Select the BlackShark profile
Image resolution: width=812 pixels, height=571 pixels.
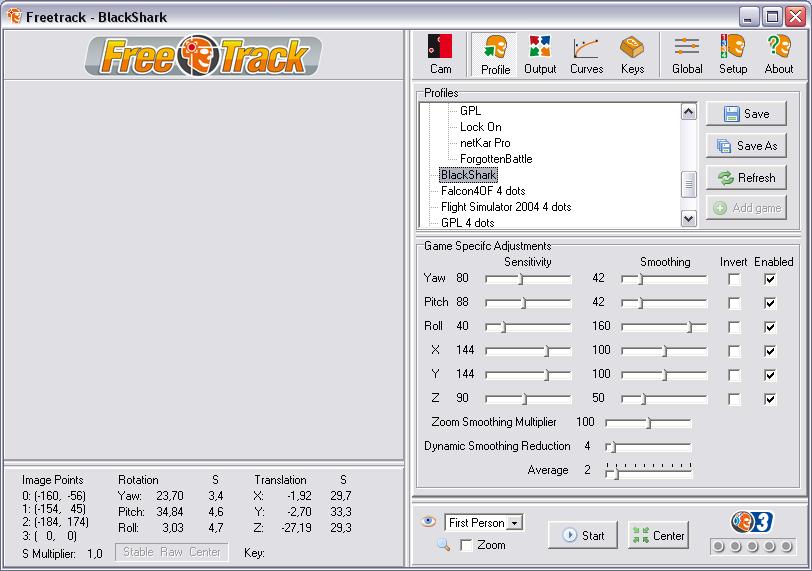[469, 175]
